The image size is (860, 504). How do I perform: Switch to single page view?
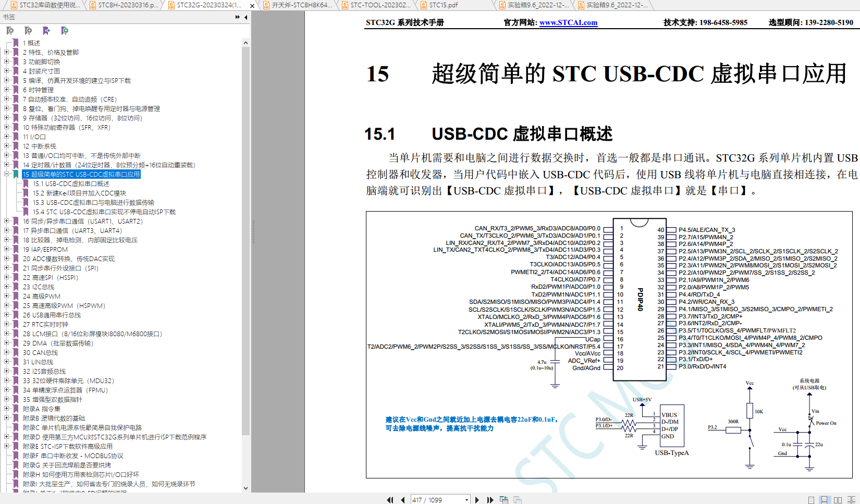[x=811, y=500]
